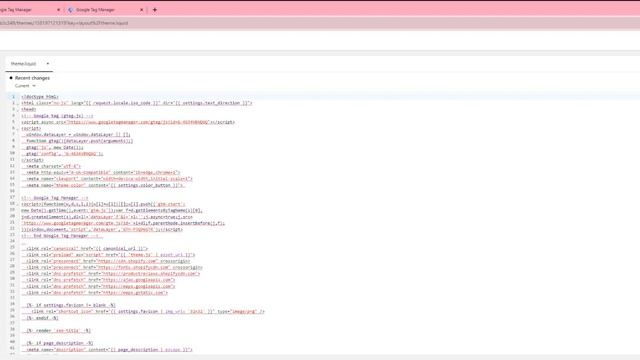Click the link rel canonical line
The height and width of the screenshot is (360, 640).
tap(85, 249)
